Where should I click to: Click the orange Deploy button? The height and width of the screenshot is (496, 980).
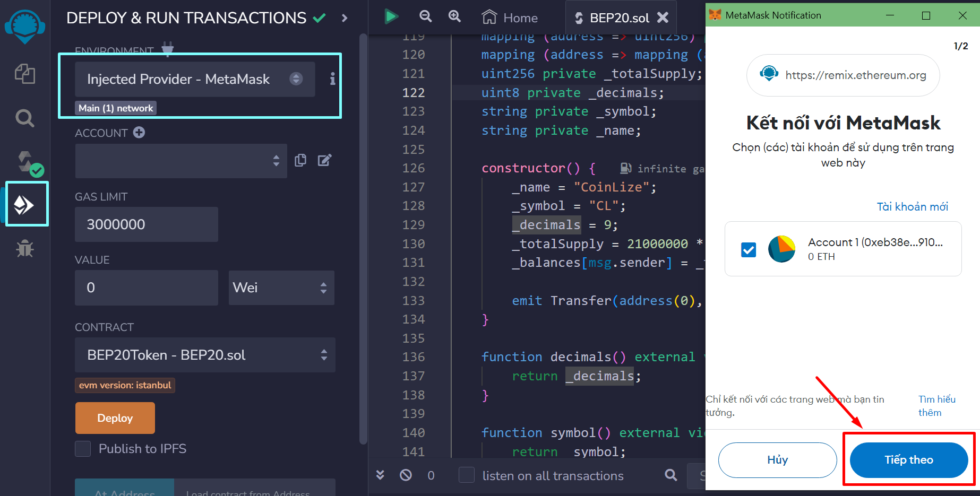(115, 418)
